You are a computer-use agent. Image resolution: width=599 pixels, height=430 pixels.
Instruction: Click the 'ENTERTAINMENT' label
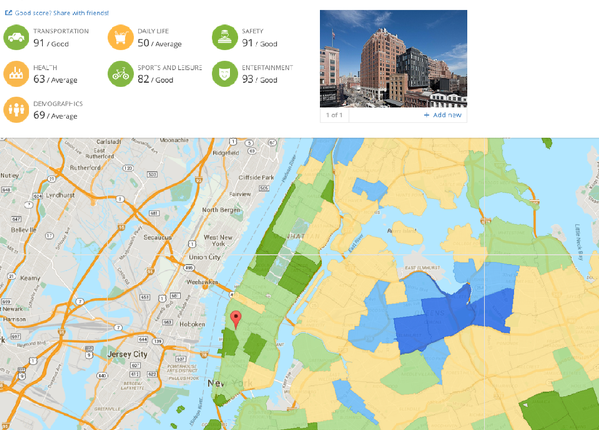(x=267, y=67)
